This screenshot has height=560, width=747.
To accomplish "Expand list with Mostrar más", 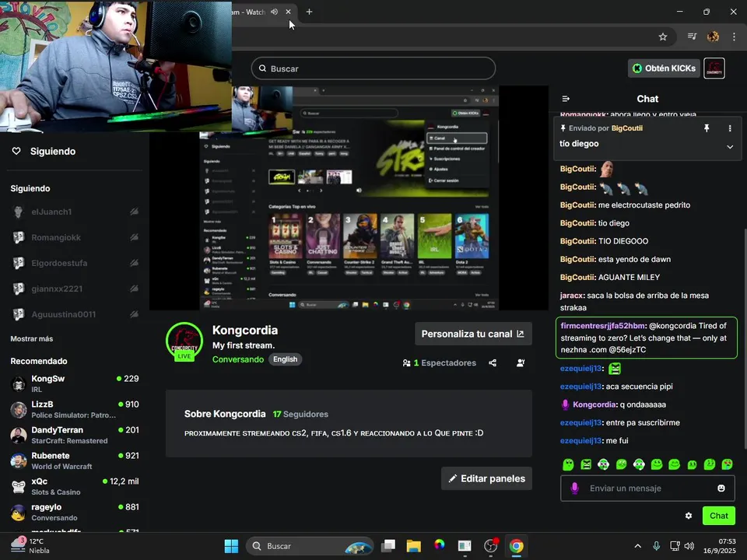I will [32, 338].
